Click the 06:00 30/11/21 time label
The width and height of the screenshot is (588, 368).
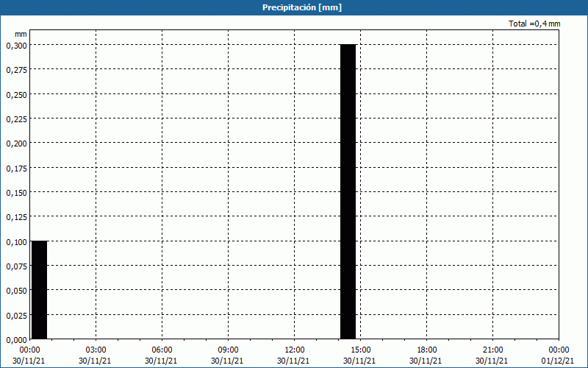coord(161,355)
